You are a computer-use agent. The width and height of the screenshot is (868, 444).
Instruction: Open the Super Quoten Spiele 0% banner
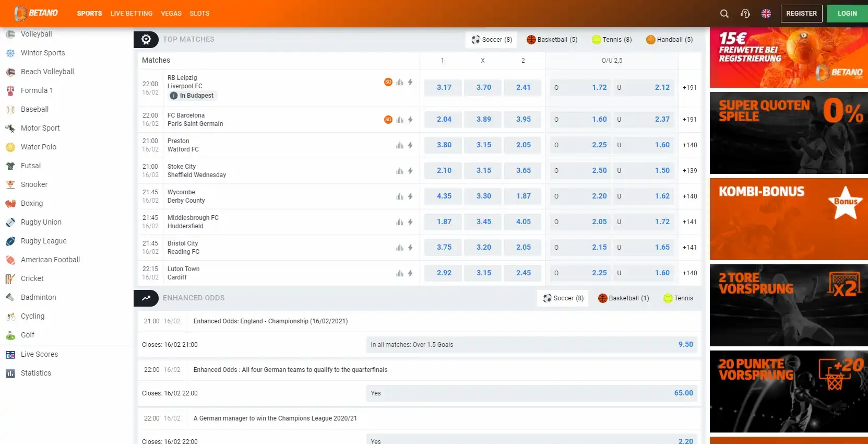point(789,133)
